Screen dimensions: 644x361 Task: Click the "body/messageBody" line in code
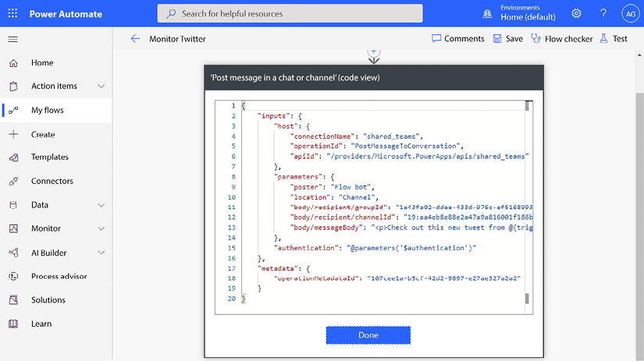point(411,228)
